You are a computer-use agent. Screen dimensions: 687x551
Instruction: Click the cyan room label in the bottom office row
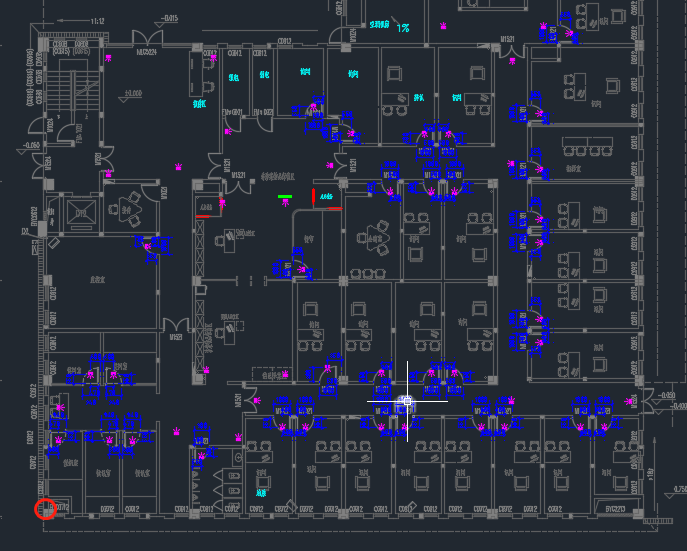(261, 493)
